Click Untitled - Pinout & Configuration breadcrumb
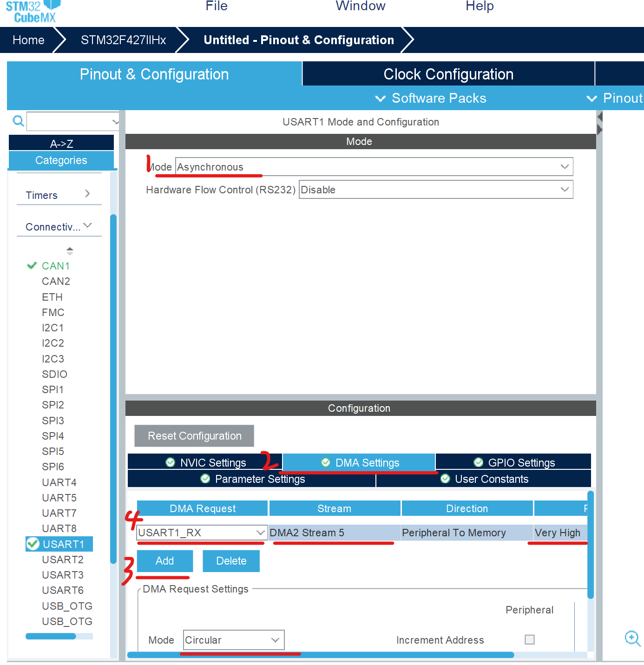This screenshot has height=665, width=644. click(x=299, y=40)
